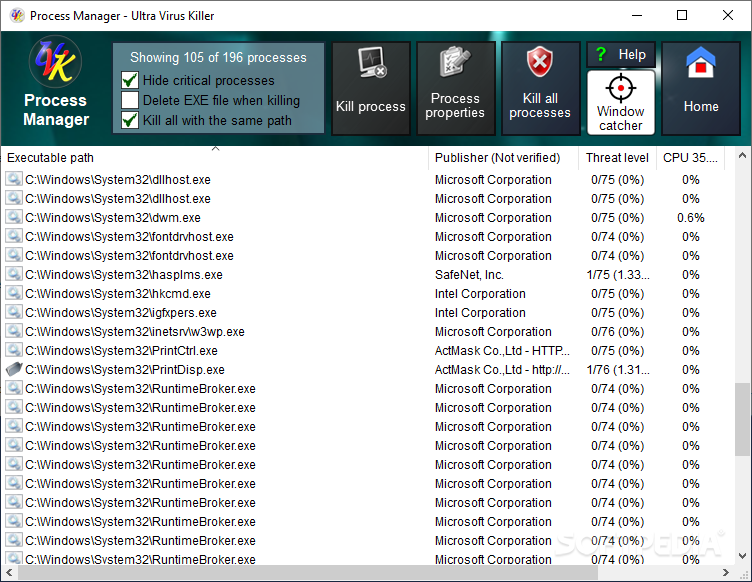Sort by Publisher (Not verified) column
This screenshot has height=582, width=752.
[504, 158]
